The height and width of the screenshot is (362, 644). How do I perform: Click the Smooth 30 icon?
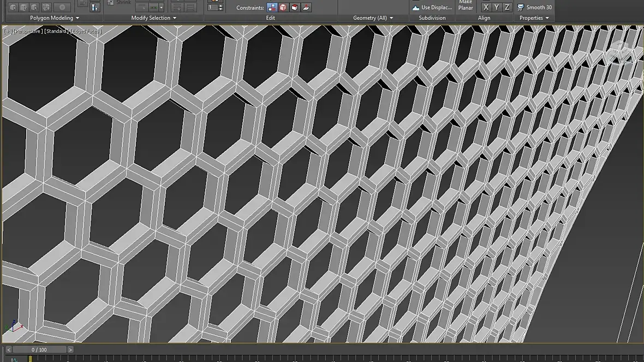coord(521,8)
